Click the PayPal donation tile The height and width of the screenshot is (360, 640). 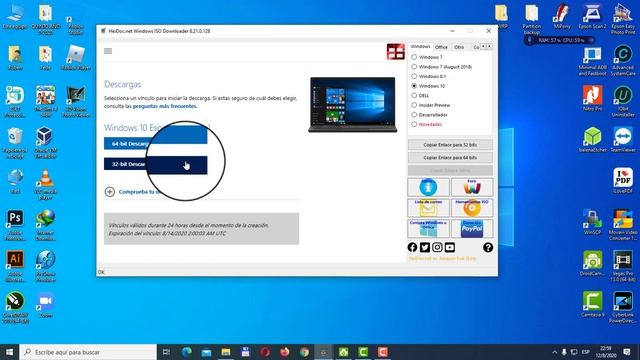472,229
